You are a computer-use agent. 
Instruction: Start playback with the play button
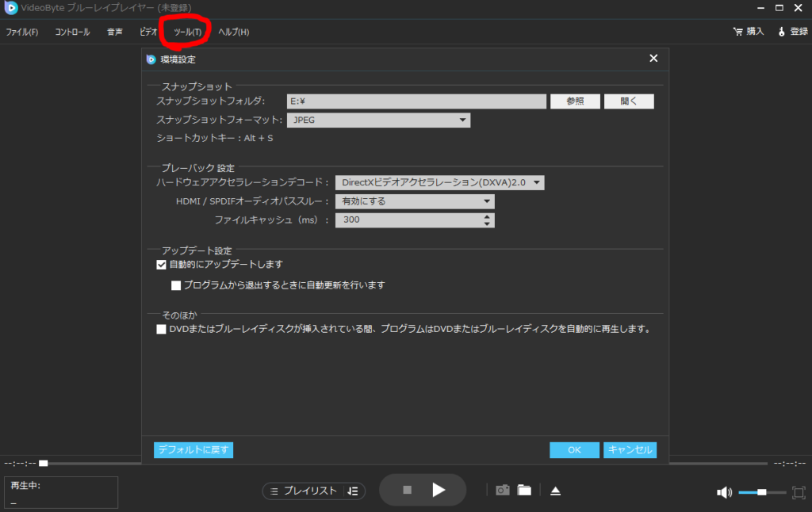[x=439, y=489]
